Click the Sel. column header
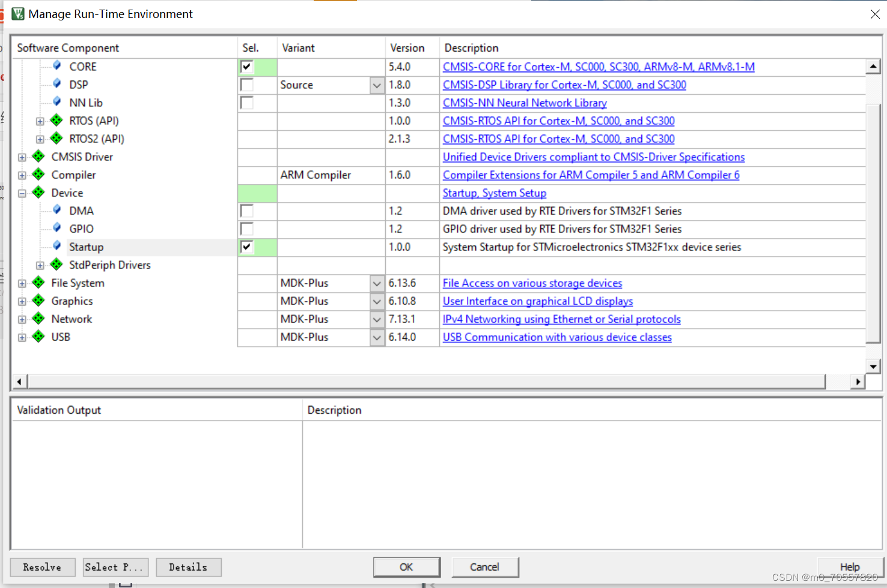Image resolution: width=887 pixels, height=588 pixels. [257, 48]
